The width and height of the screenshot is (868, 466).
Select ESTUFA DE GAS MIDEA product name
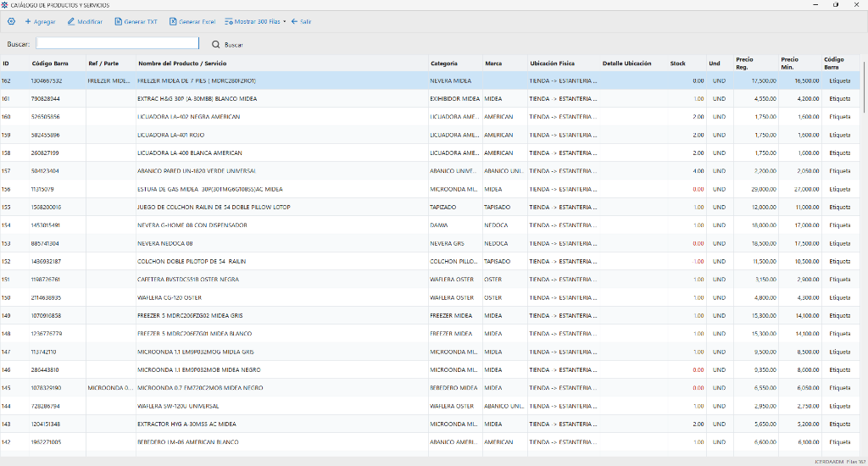tap(210, 189)
